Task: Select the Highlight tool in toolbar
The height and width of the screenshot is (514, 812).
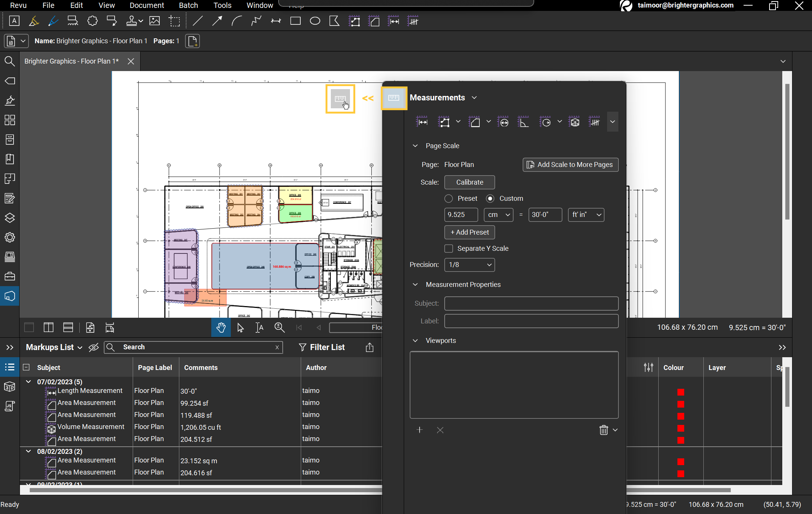Action: coord(34,21)
